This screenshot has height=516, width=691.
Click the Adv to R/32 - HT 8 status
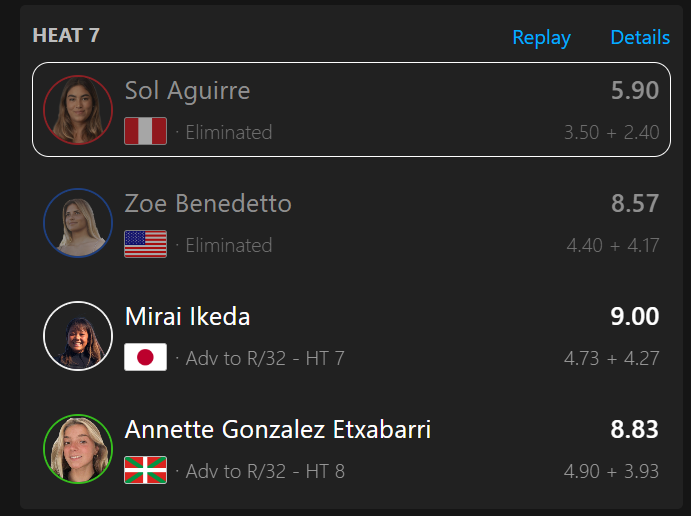(x=265, y=471)
